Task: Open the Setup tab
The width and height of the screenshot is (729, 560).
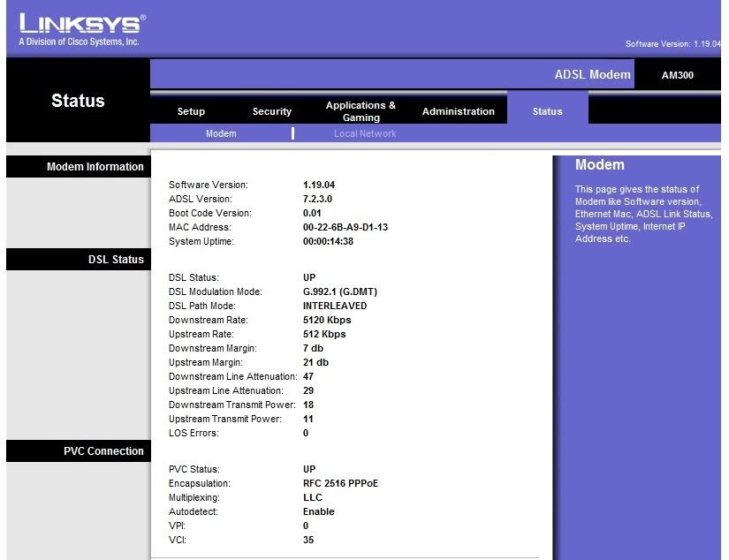Action: (191, 111)
